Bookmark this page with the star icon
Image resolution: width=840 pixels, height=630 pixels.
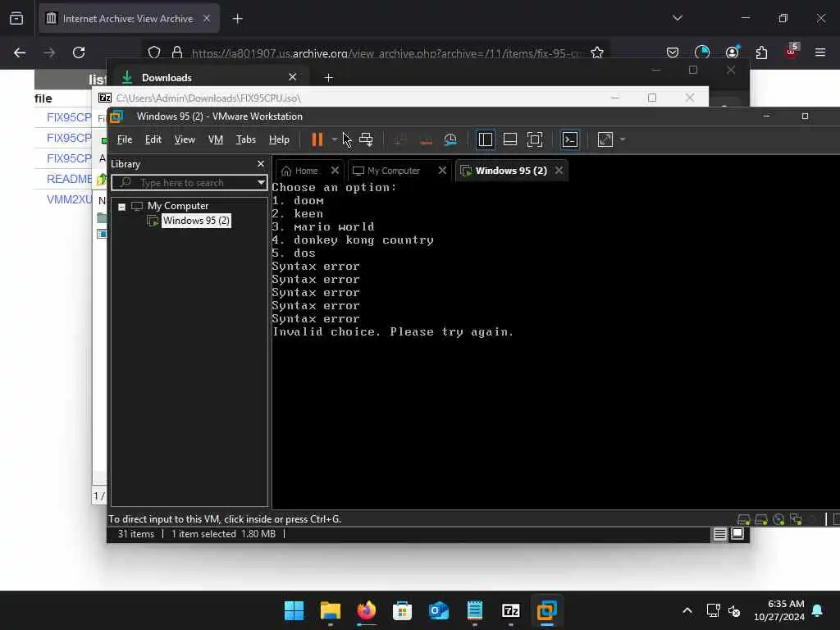tap(597, 52)
